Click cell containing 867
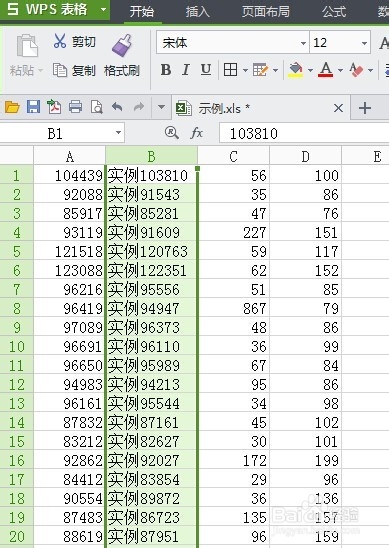The image size is (389, 548). 233,308
